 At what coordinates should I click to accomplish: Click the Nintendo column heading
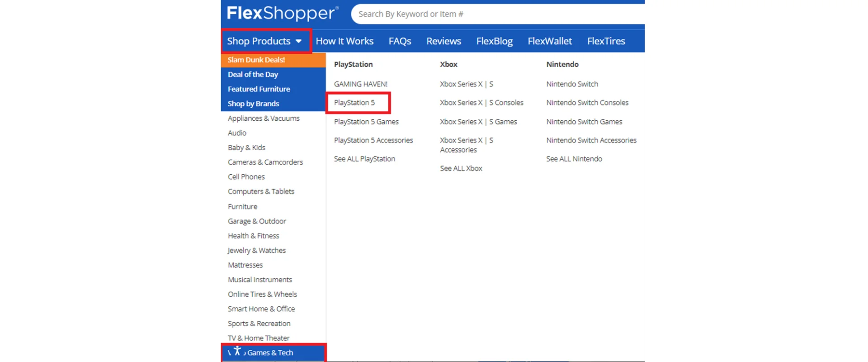pyautogui.click(x=562, y=64)
